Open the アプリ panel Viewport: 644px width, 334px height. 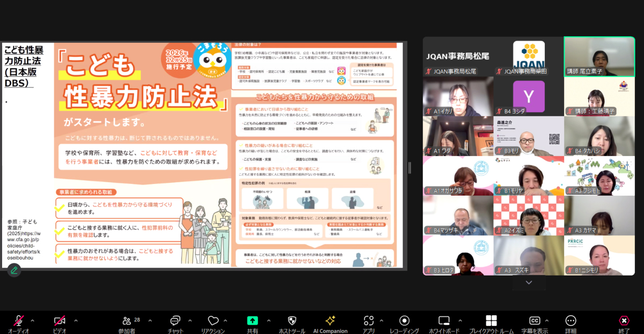pos(370,322)
